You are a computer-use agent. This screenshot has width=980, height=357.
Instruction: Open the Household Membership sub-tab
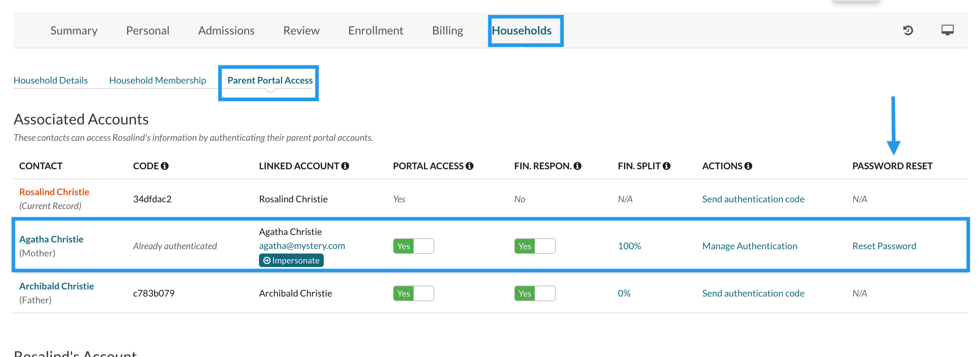(157, 80)
